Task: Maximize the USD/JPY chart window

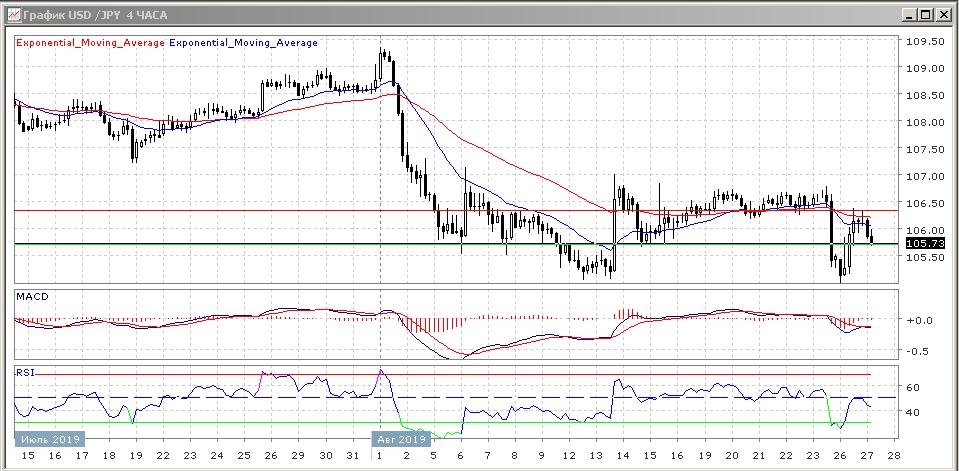Action: (926, 14)
